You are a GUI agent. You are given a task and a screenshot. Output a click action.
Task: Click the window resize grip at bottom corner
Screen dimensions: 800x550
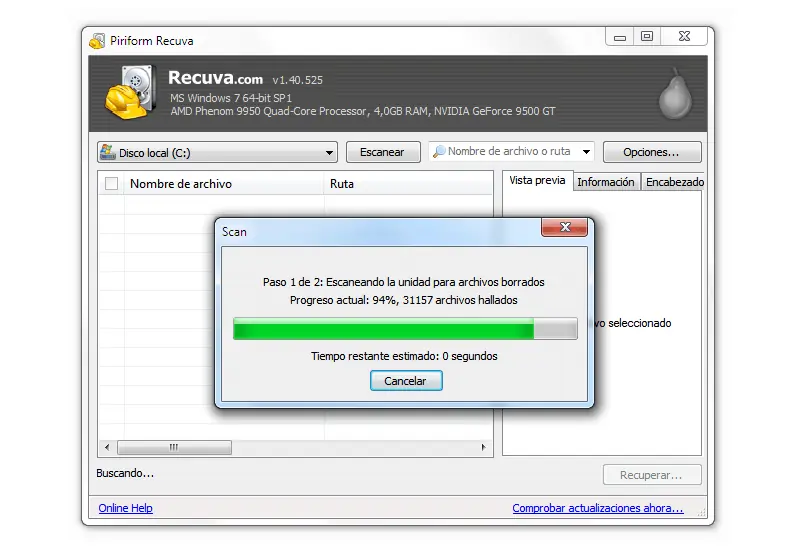click(x=702, y=513)
